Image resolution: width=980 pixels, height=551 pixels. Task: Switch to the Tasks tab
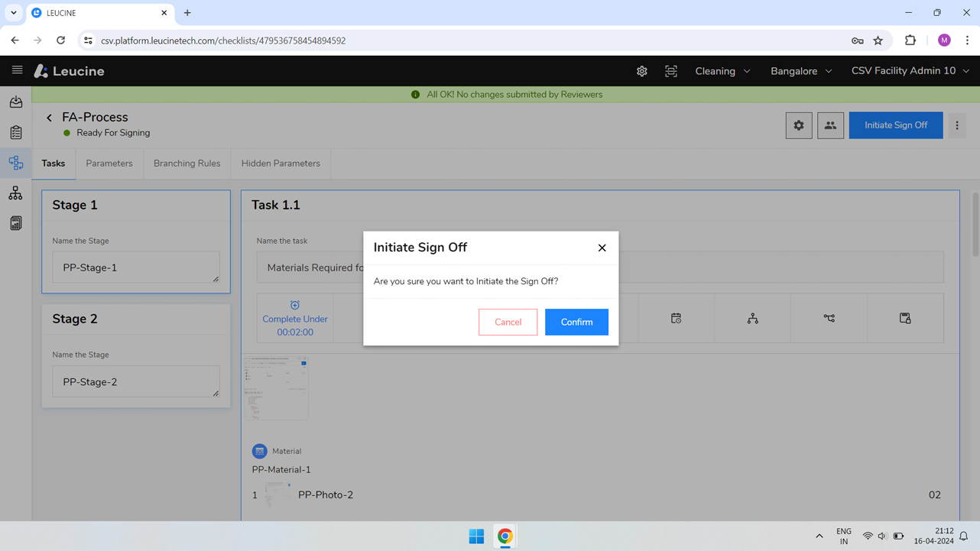pyautogui.click(x=54, y=164)
